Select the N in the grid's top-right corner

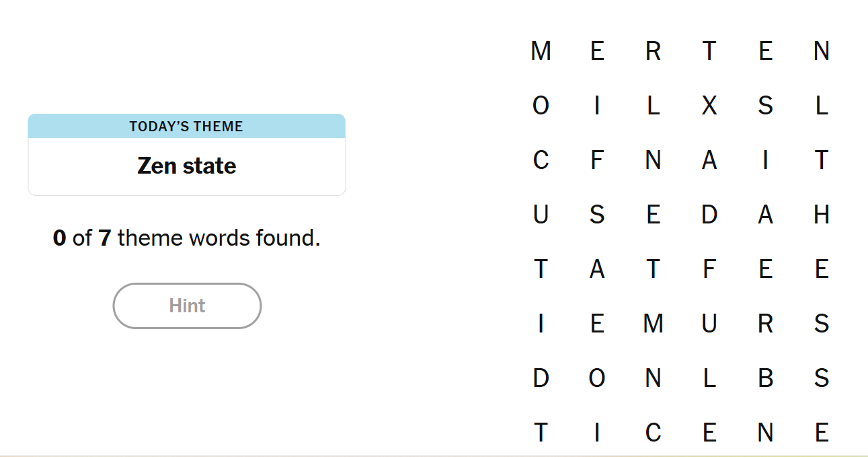[822, 50]
